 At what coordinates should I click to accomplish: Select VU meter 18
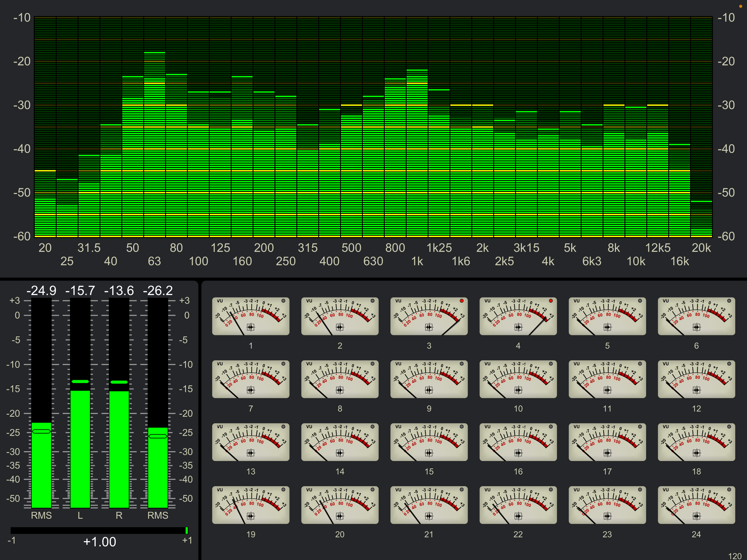click(696, 442)
